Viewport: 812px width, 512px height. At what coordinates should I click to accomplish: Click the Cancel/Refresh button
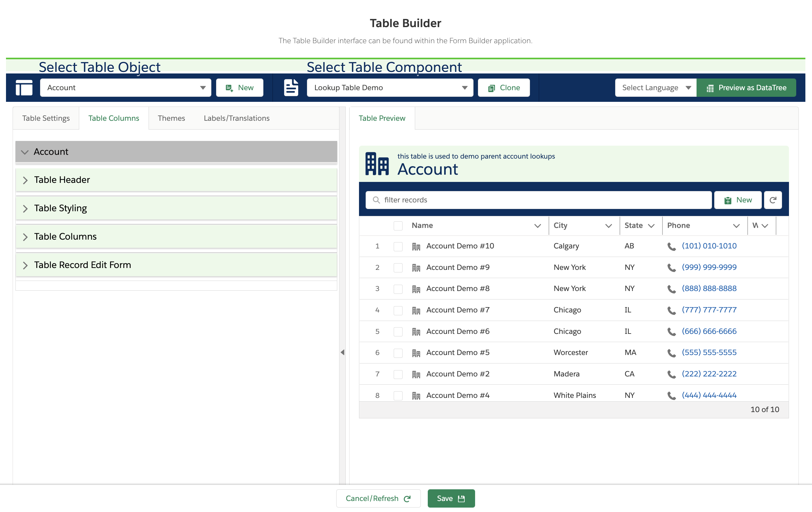coord(378,498)
